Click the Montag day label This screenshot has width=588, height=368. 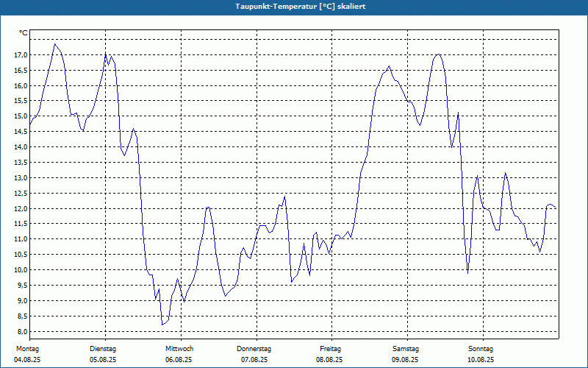(x=27, y=349)
